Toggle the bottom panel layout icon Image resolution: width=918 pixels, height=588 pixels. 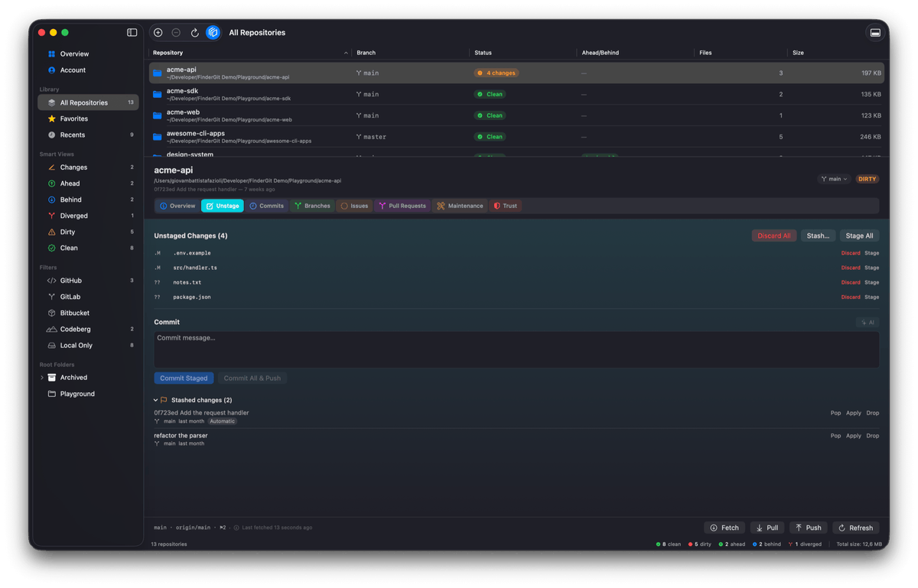875,33
